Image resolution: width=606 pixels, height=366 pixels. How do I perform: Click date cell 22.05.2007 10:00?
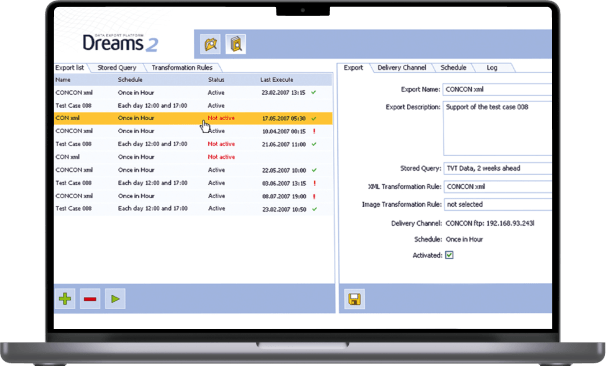(x=284, y=170)
